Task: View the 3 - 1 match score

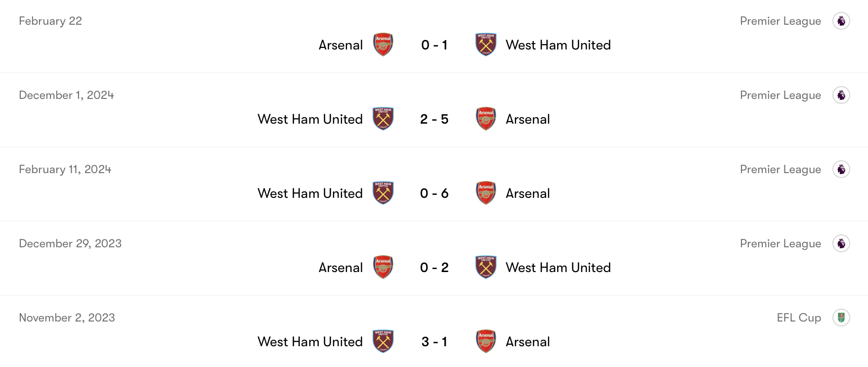Action: (434, 342)
